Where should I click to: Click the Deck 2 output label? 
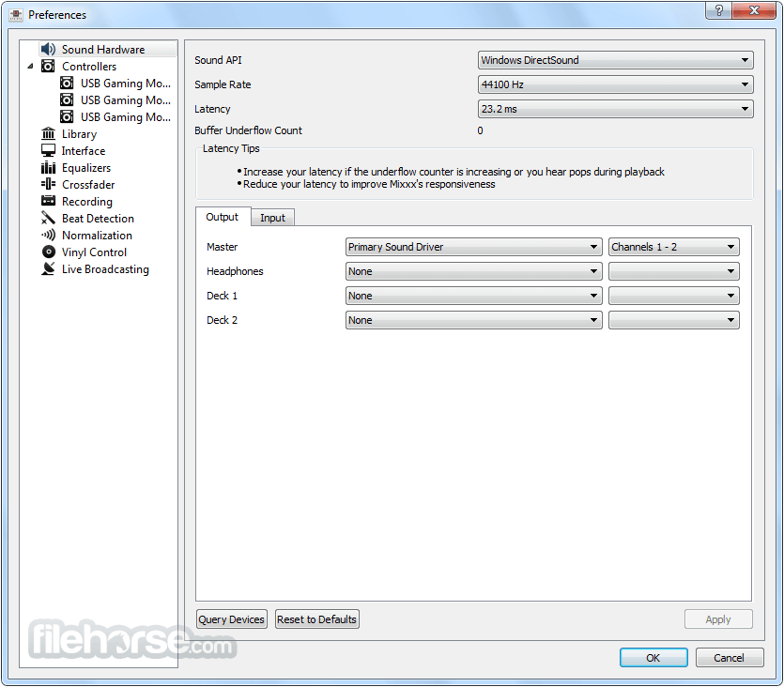(x=222, y=320)
